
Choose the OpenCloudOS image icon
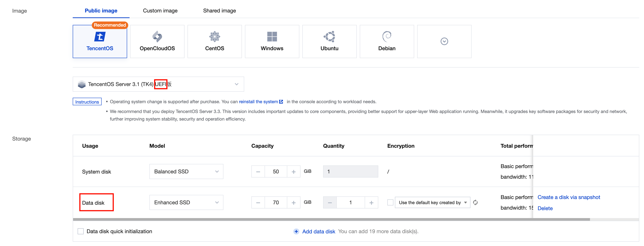coord(157,37)
